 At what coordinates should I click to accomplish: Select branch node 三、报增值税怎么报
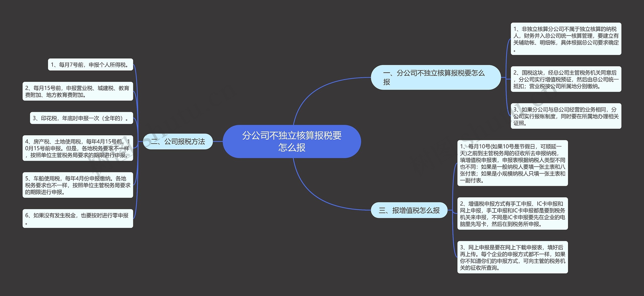409,210
